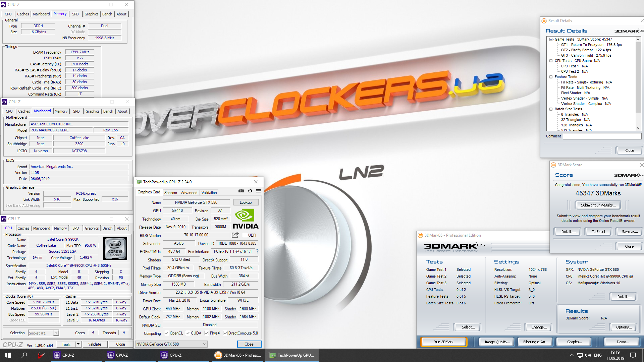Toggle the OpenCL checkbox
The height and width of the screenshot is (362, 644).
pos(167,333)
